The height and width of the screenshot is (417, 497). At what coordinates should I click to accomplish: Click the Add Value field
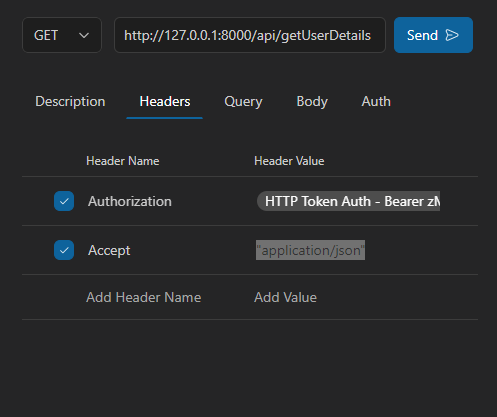pos(285,297)
